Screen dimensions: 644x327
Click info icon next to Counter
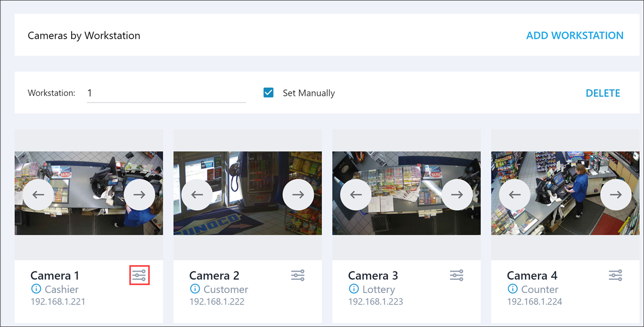pyautogui.click(x=513, y=289)
